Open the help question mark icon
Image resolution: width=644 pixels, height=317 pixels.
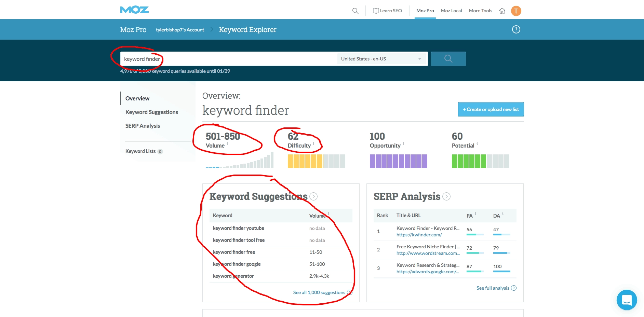coord(516,29)
